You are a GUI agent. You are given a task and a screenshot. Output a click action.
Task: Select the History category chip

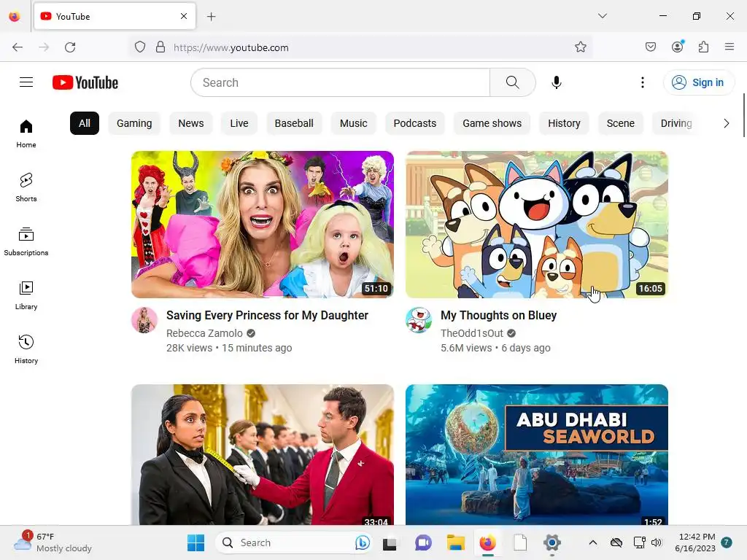click(564, 123)
